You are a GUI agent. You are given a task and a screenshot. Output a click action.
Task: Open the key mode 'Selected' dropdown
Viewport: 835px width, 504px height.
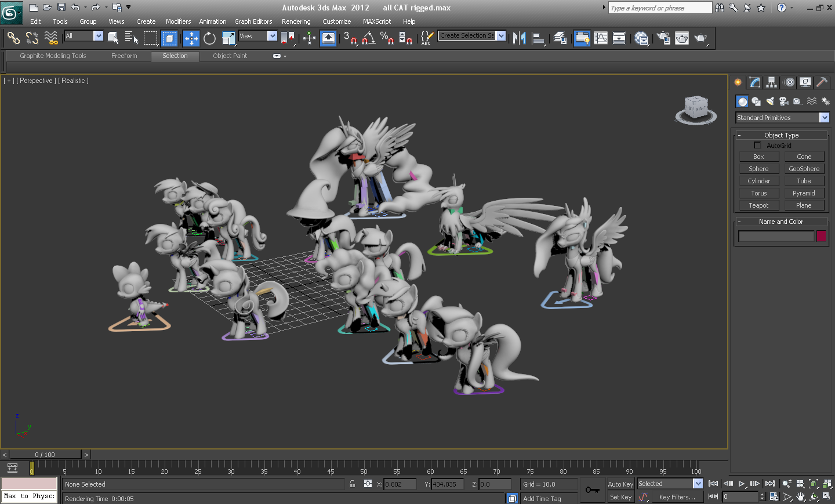click(x=698, y=484)
